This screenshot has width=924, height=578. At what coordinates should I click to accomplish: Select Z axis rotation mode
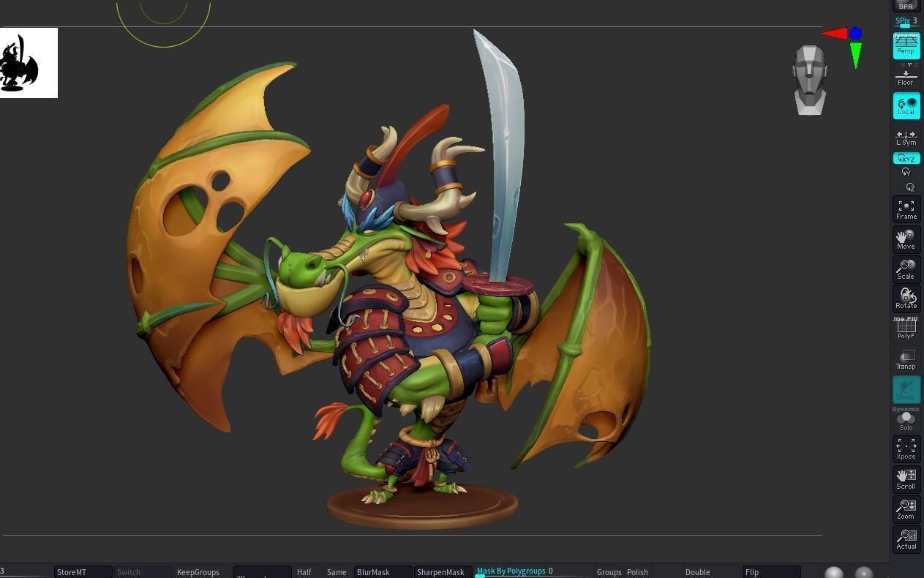click(x=909, y=187)
